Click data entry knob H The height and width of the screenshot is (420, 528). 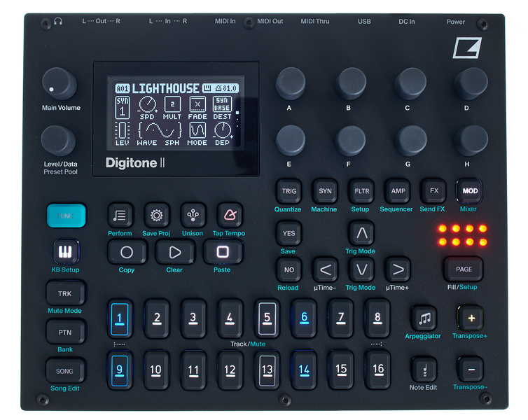tap(471, 141)
